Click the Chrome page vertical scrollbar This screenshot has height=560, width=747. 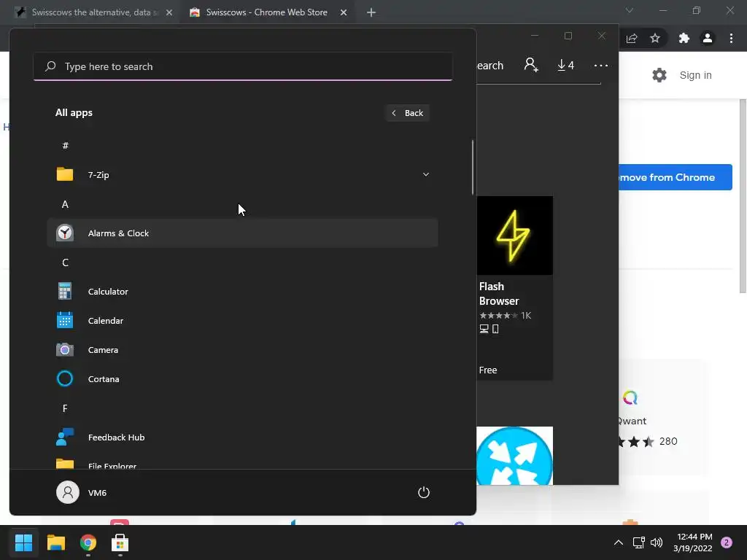743,196
